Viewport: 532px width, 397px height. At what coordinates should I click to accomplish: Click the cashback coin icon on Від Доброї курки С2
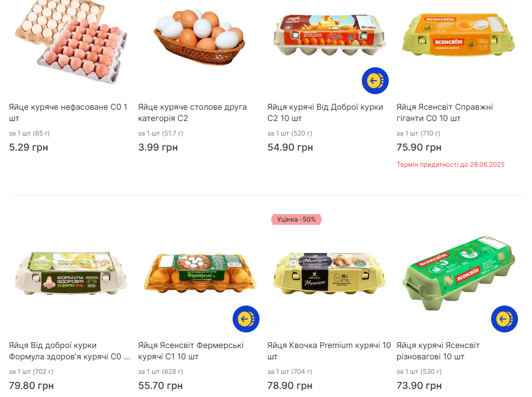[375, 81]
